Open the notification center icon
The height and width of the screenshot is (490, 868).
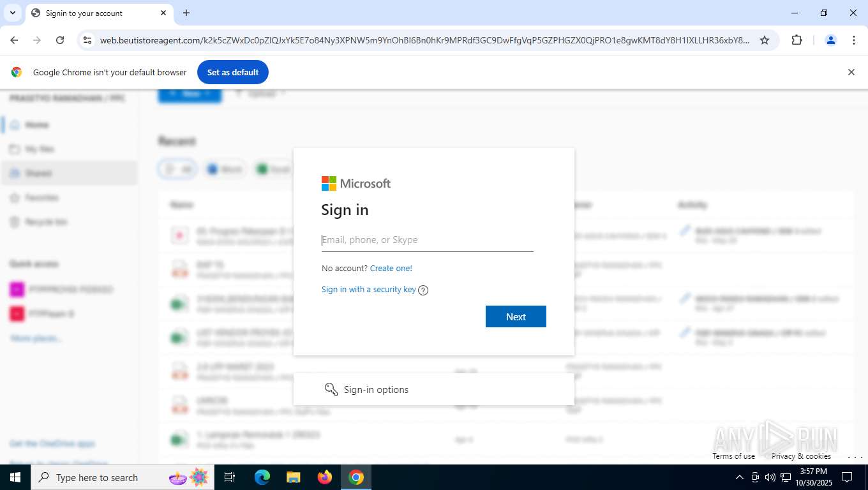847,477
